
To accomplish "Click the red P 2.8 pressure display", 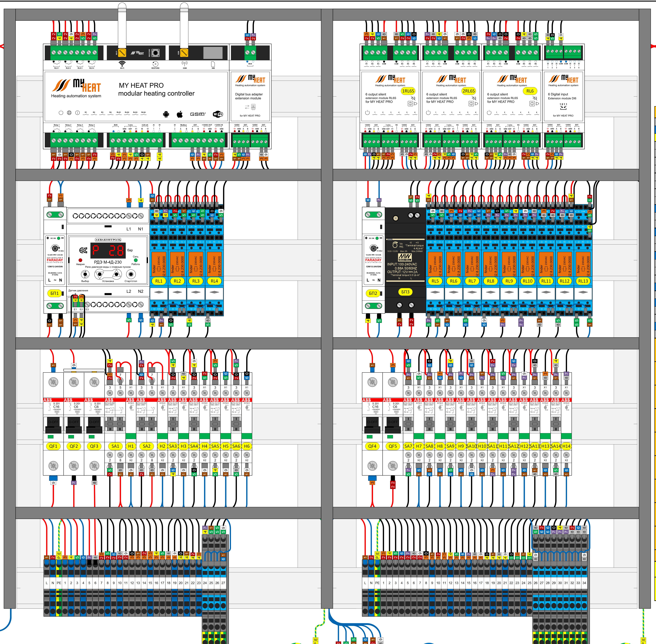I will [108, 251].
